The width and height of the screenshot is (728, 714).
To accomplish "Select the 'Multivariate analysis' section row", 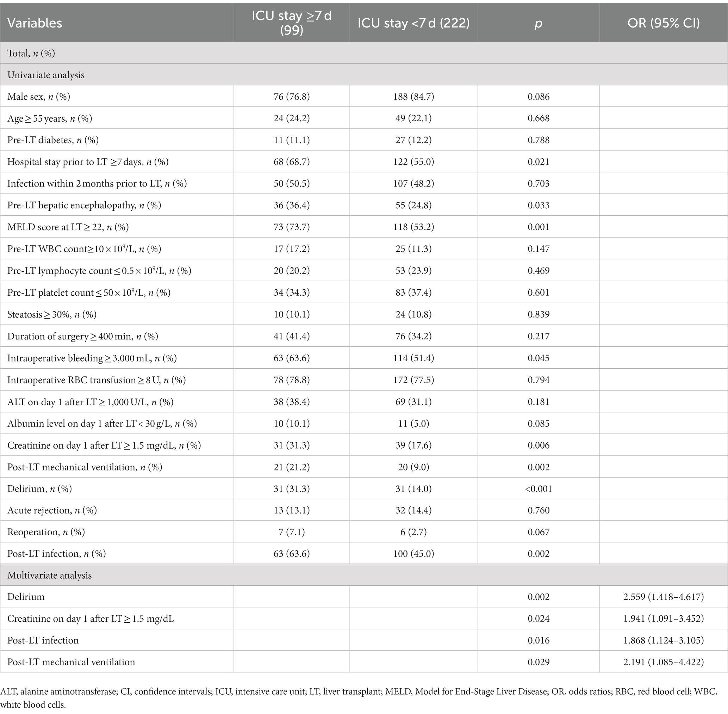I will click(364, 575).
